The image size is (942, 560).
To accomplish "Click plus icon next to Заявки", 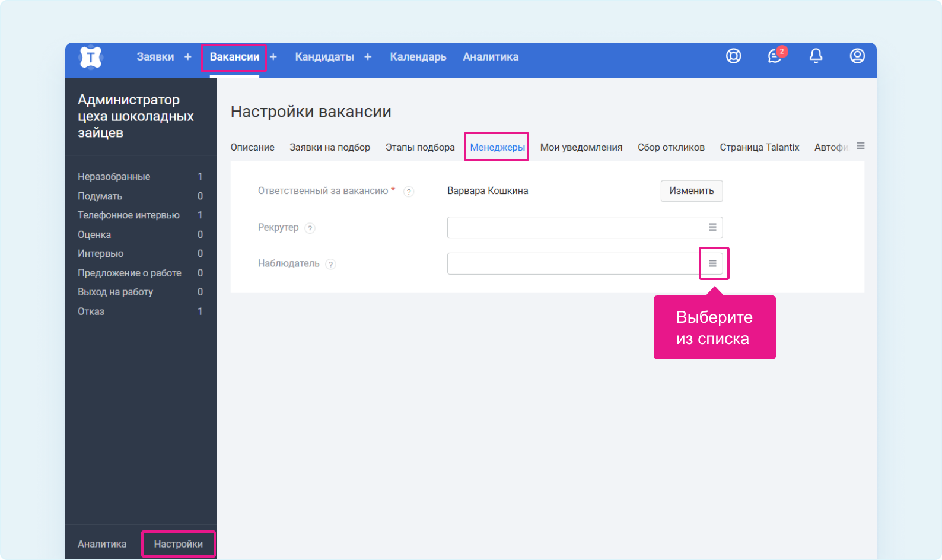I will 188,57.
